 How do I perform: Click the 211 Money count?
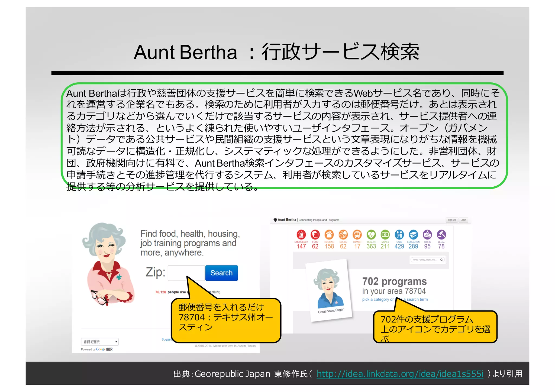tap(385, 246)
